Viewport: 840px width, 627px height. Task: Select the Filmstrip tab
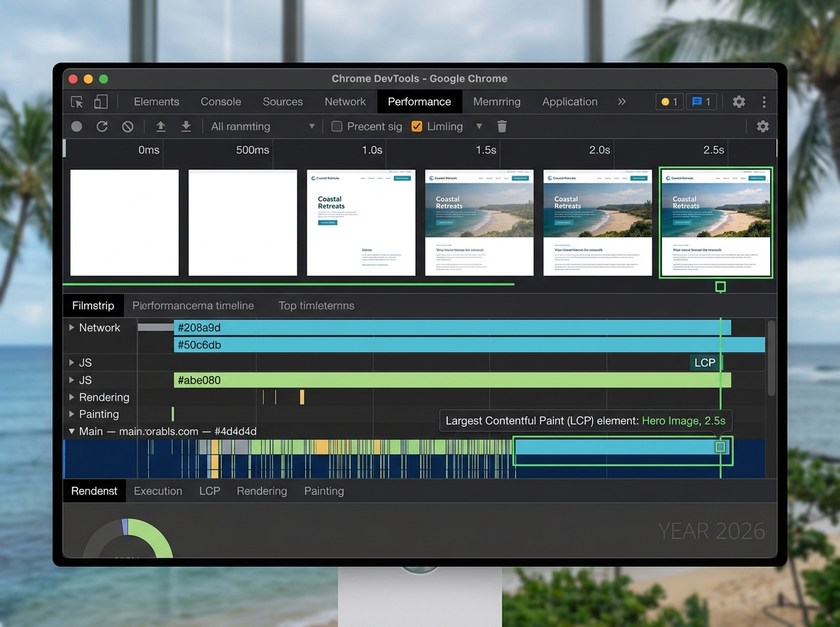tap(93, 306)
